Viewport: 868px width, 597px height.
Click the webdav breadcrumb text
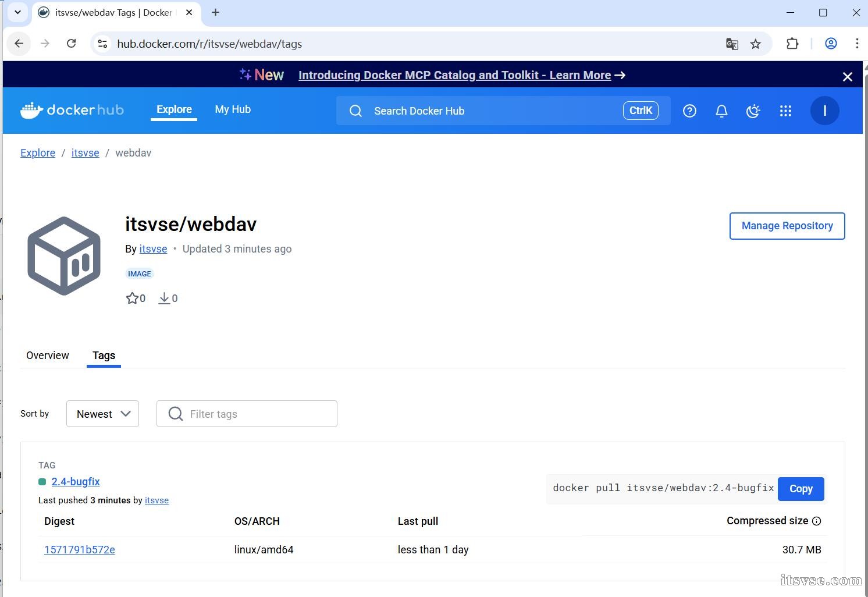(133, 153)
